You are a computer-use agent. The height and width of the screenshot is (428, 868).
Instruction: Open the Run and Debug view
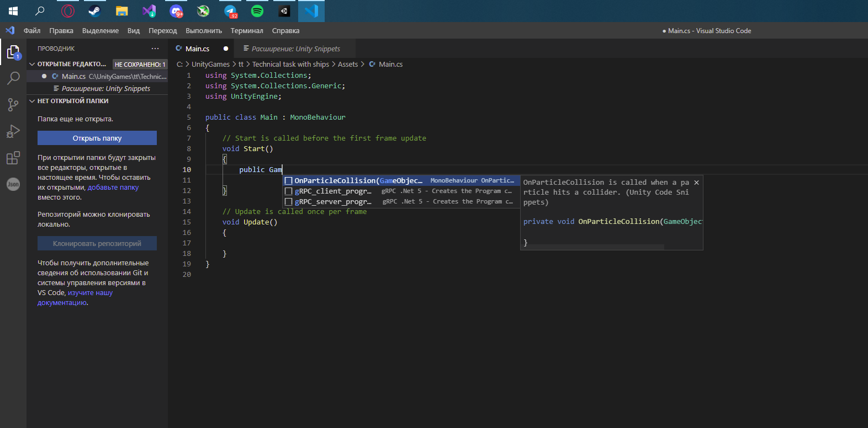(13, 131)
